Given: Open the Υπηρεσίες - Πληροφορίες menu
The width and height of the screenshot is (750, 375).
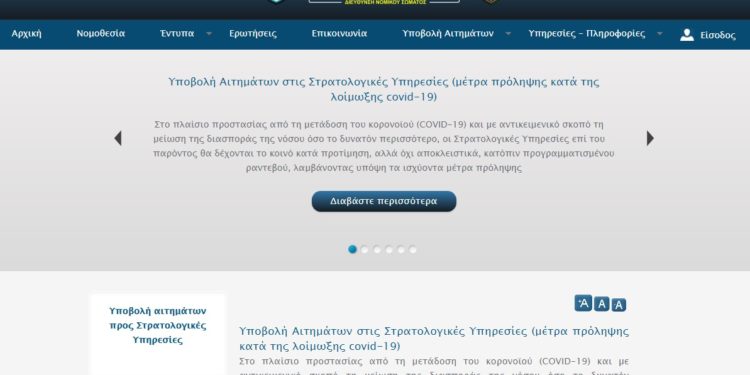Looking at the screenshot, I should (x=586, y=34).
